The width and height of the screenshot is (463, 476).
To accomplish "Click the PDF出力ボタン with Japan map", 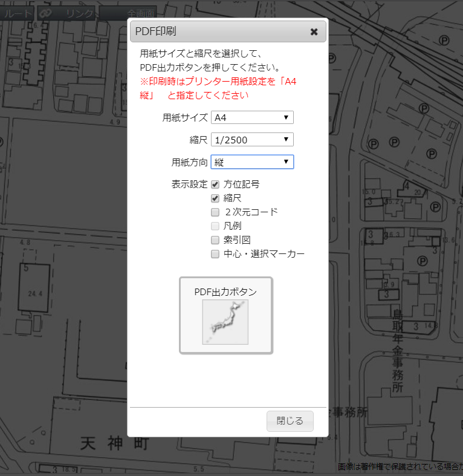I will coord(226,315).
